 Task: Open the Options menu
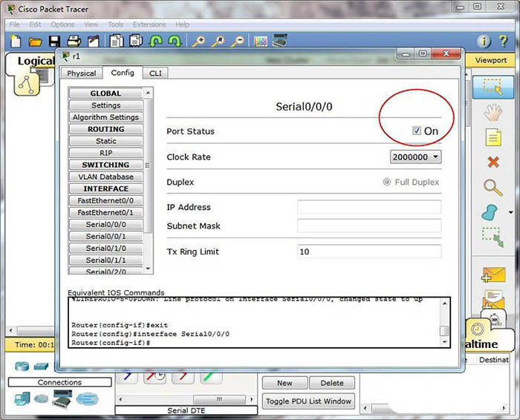pos(62,24)
